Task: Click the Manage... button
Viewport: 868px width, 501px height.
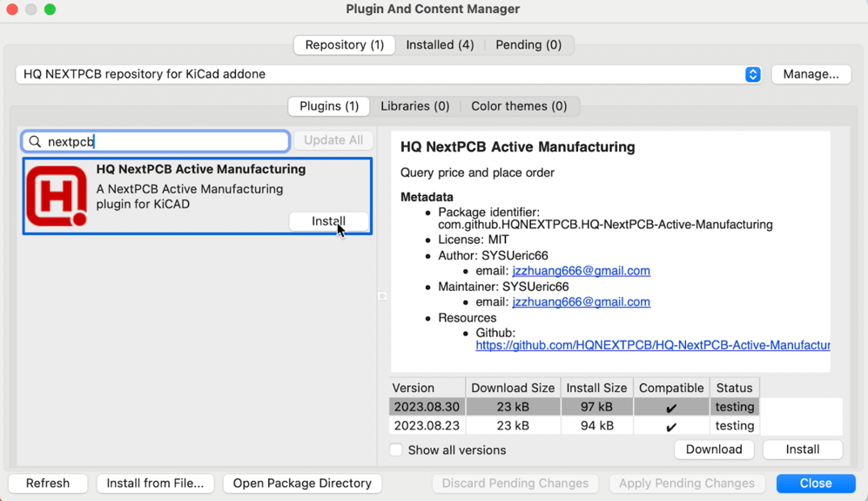Action: [811, 74]
